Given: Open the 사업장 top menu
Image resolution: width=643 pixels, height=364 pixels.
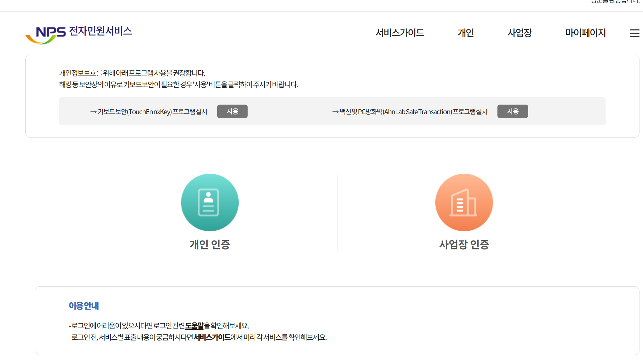Looking at the screenshot, I should (x=520, y=33).
